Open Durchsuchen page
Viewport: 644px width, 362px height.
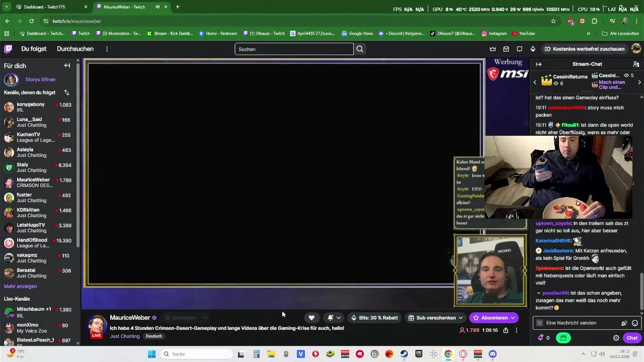(75, 49)
